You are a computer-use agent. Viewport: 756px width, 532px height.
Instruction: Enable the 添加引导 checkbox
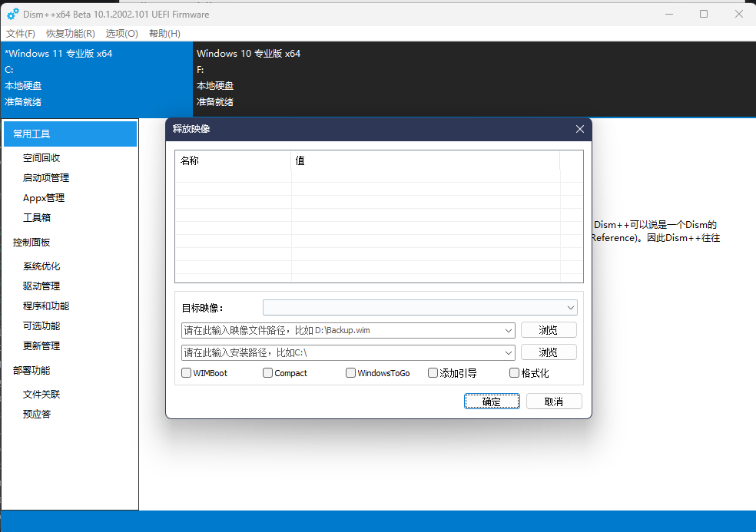433,373
